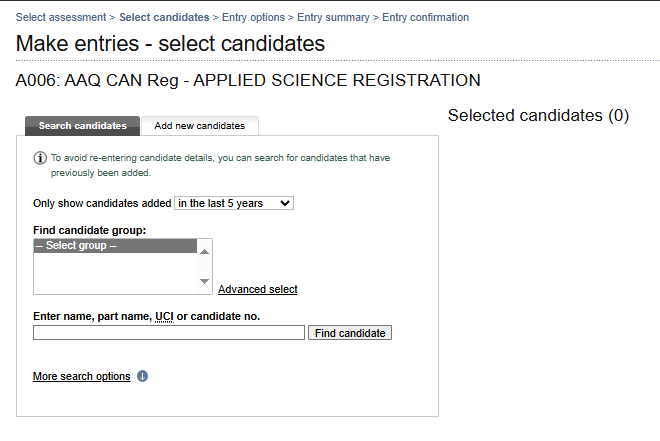Select the '-- Select group --' list option
This screenshot has width=660, height=441.
coord(115,246)
